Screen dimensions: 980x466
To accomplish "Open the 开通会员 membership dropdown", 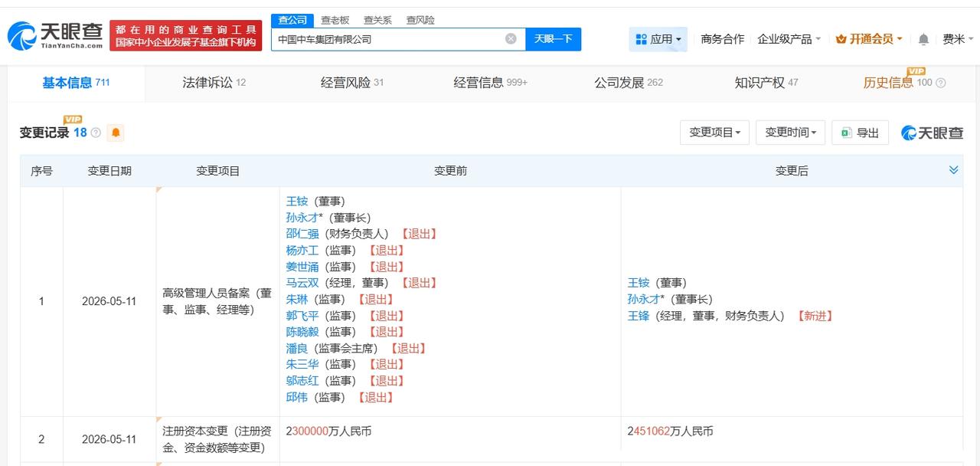I will click(869, 39).
